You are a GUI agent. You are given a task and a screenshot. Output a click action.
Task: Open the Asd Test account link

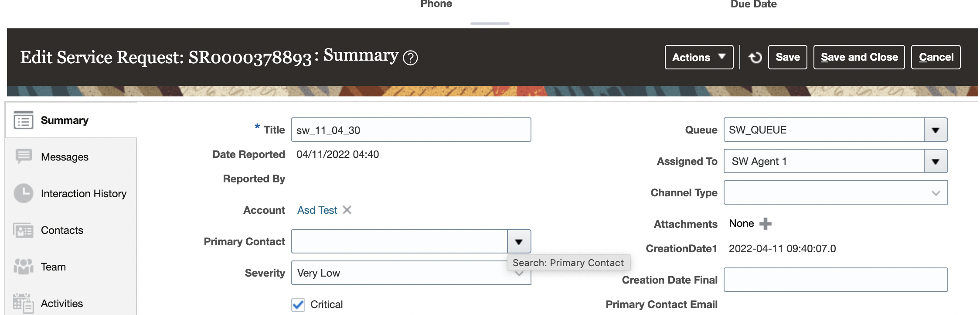click(317, 210)
